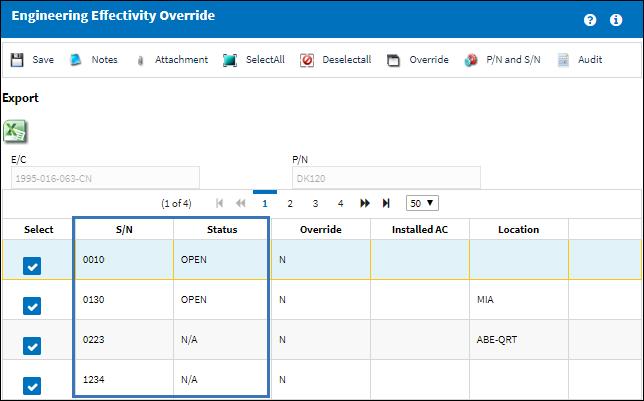Screen dimensions: 644x401
Task: Click N/A status for S/N 0223
Action: tap(189, 339)
